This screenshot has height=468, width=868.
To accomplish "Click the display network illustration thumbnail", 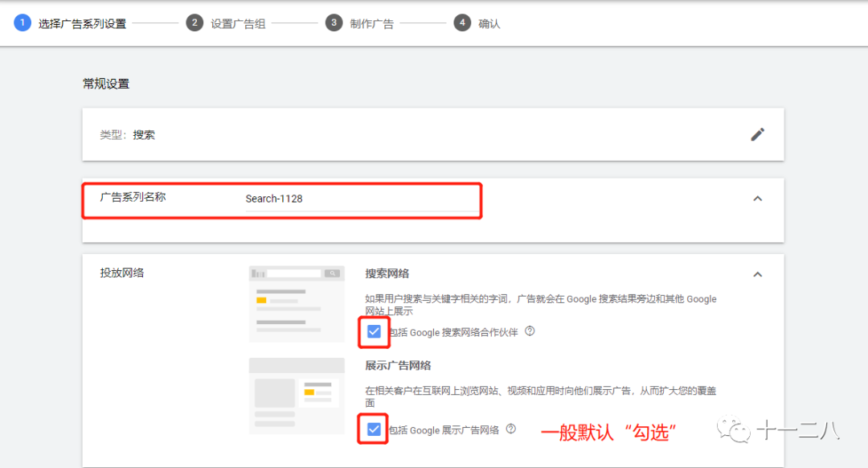I will pyautogui.click(x=297, y=396).
